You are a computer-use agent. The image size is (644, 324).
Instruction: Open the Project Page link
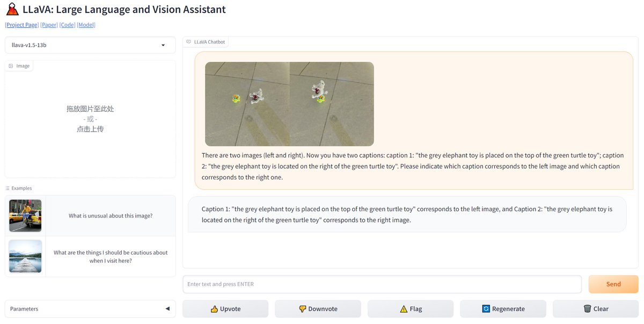(x=22, y=25)
